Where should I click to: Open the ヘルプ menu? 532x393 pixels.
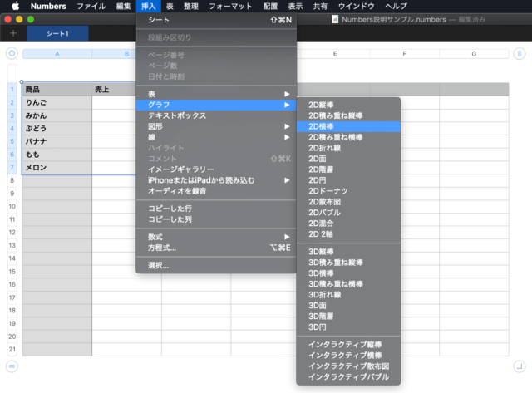396,6
